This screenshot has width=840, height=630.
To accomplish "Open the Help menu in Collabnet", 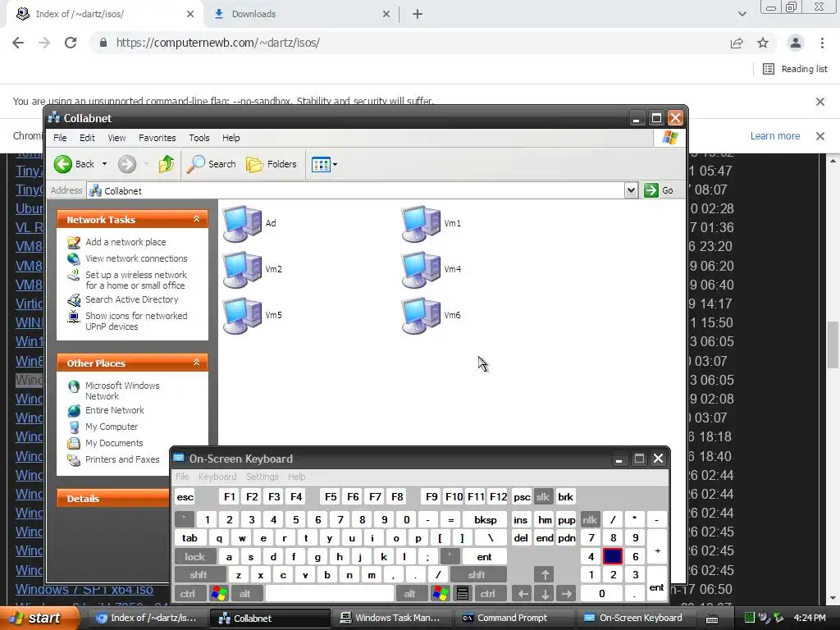I will pos(231,138).
